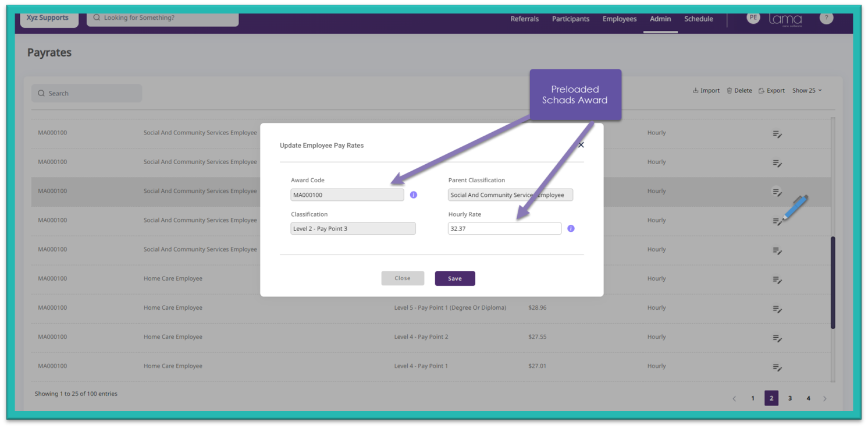
Task: Expand the Show 25 entries dropdown
Action: [x=807, y=91]
